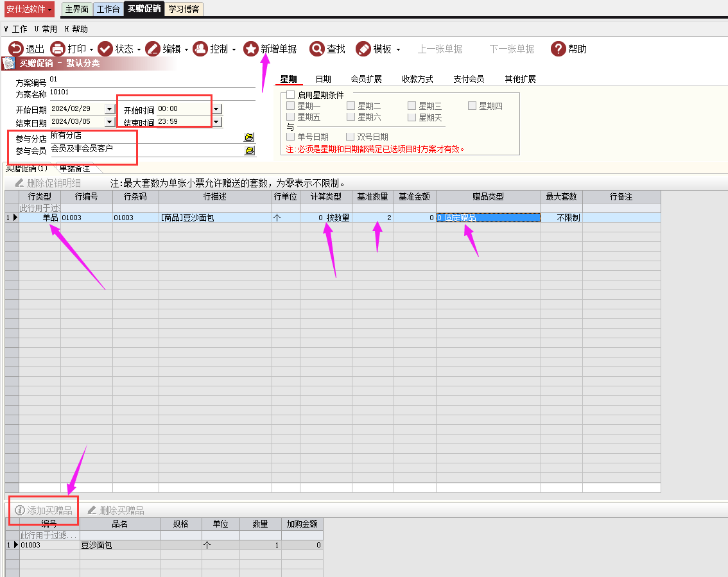
Task: Check the 星期五 checkbox
Action: tap(291, 117)
